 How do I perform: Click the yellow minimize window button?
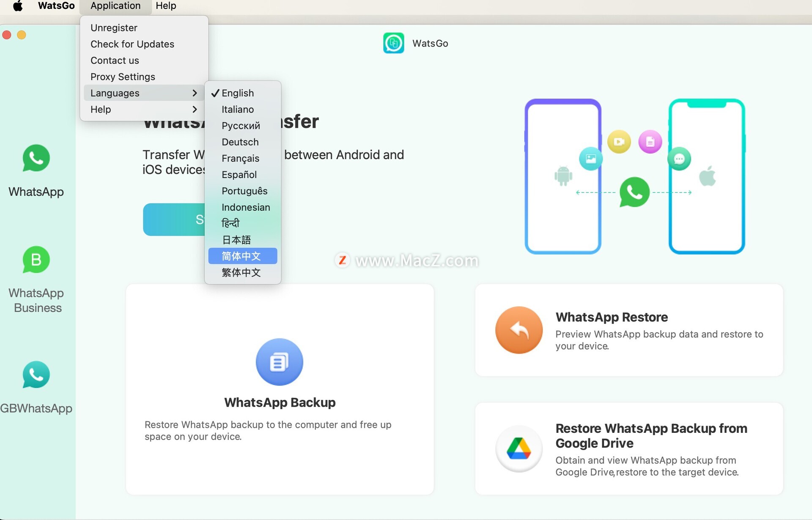pyautogui.click(x=22, y=35)
